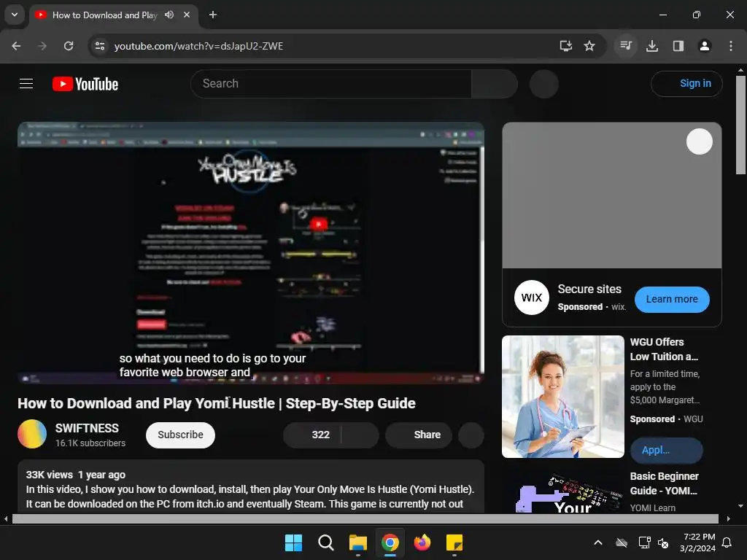Open SWIFTNESS channel name link
This screenshot has height=560, width=747.
(x=87, y=428)
